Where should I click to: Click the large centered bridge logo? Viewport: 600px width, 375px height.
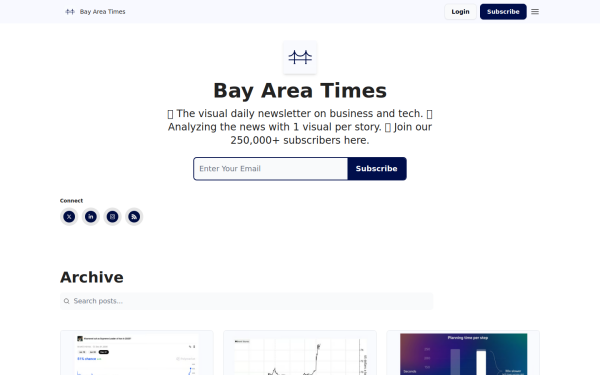pos(300,57)
